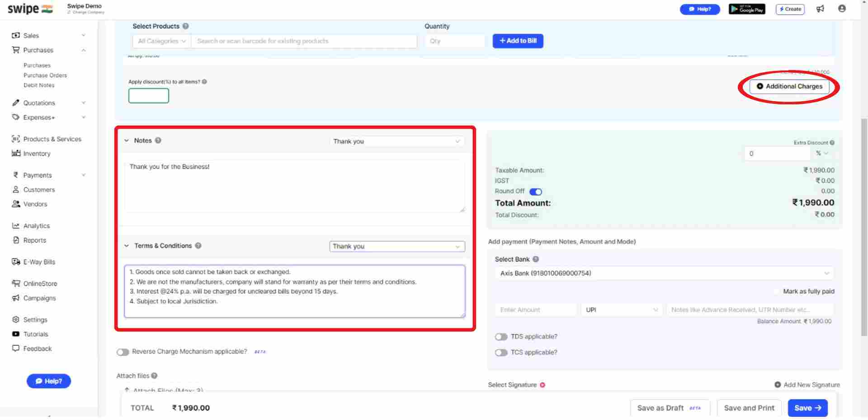
Task: Check Mark as fully paid
Action: 777,291
